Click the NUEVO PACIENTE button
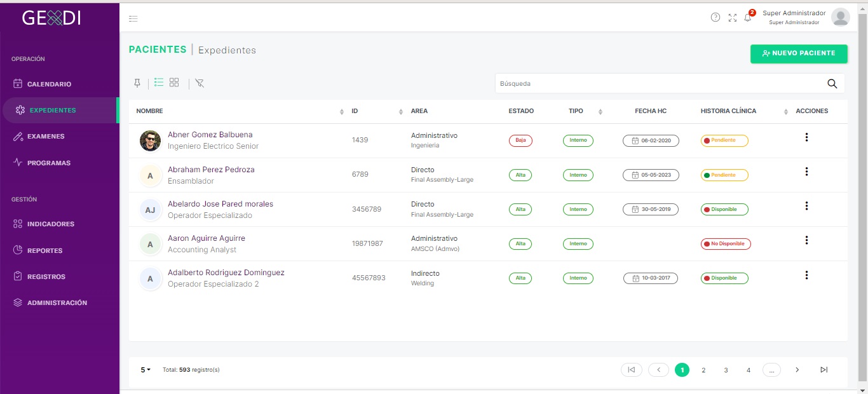The height and width of the screenshot is (394, 868). 799,53
